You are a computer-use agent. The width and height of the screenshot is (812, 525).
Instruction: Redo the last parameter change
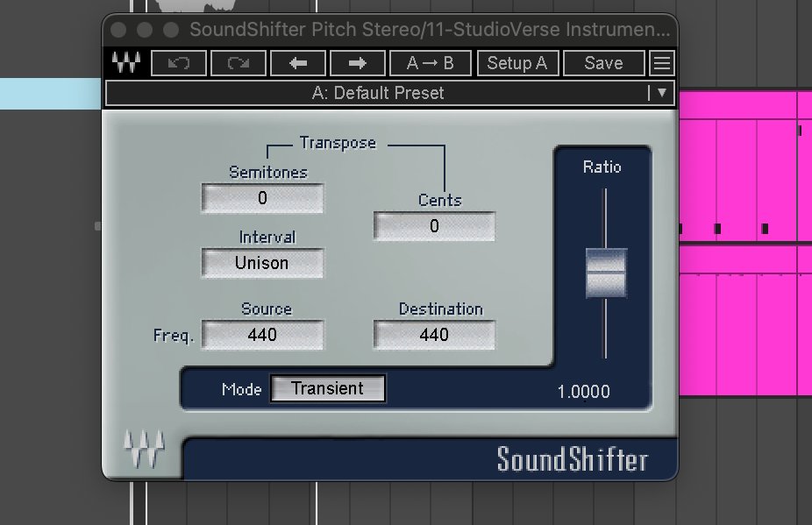pyautogui.click(x=238, y=62)
